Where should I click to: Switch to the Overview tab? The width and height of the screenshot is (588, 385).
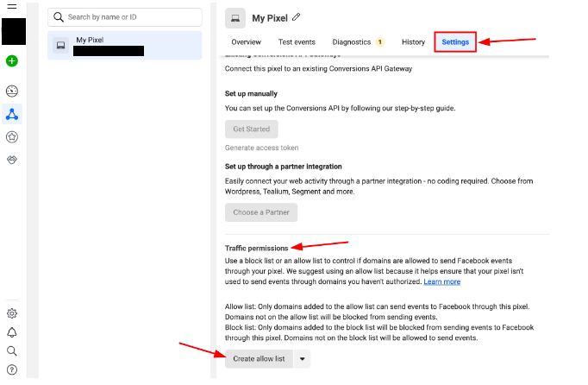246,42
